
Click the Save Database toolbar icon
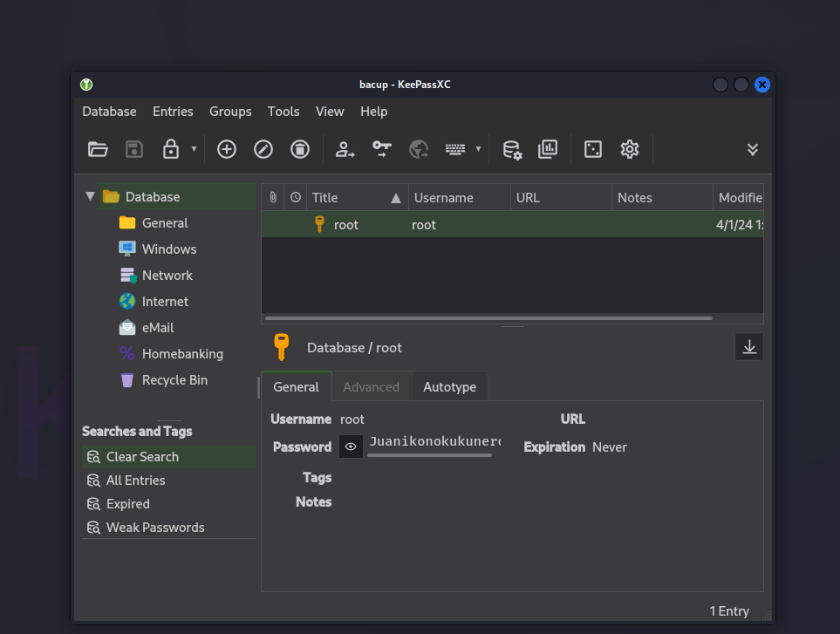pyautogui.click(x=134, y=149)
